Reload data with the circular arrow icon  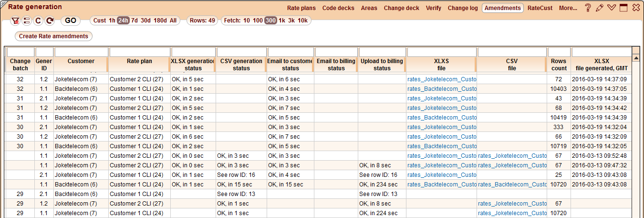coord(50,21)
